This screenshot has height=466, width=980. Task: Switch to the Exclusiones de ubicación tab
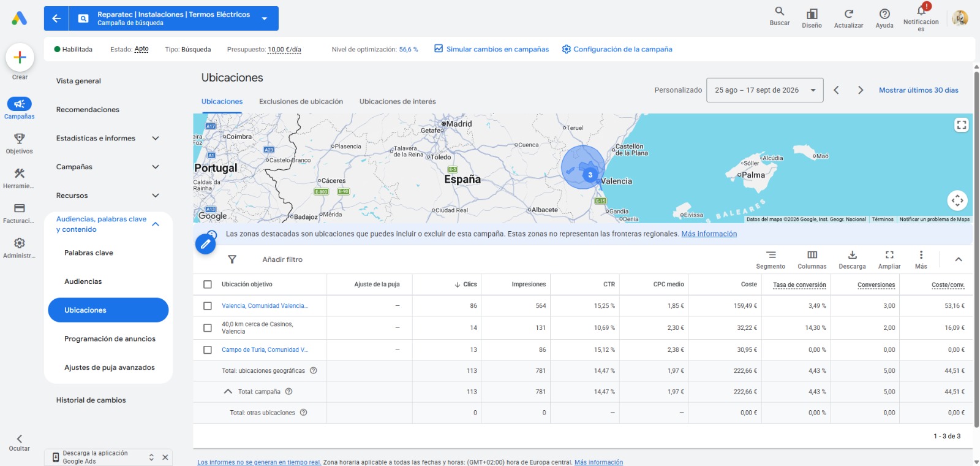301,102
